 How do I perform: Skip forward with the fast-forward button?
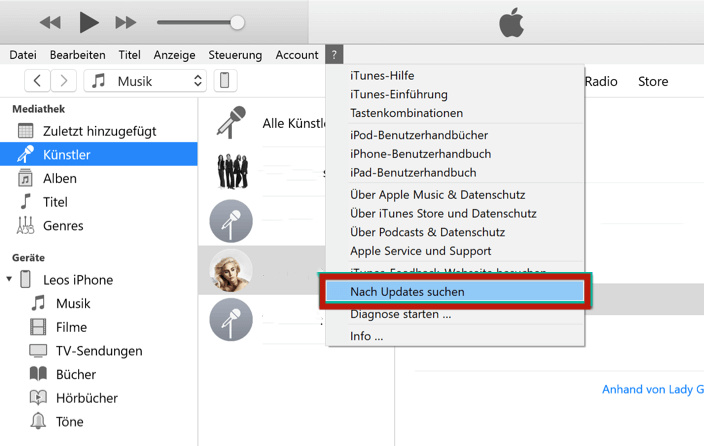pyautogui.click(x=125, y=22)
